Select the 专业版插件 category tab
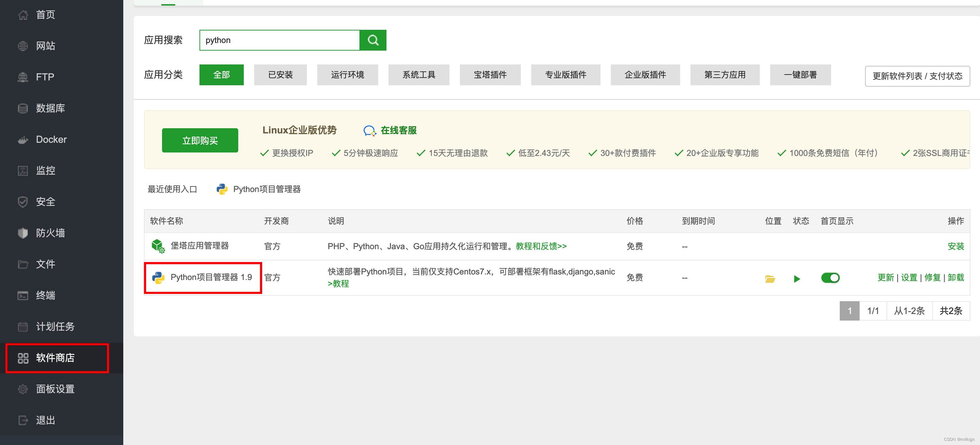 click(565, 75)
